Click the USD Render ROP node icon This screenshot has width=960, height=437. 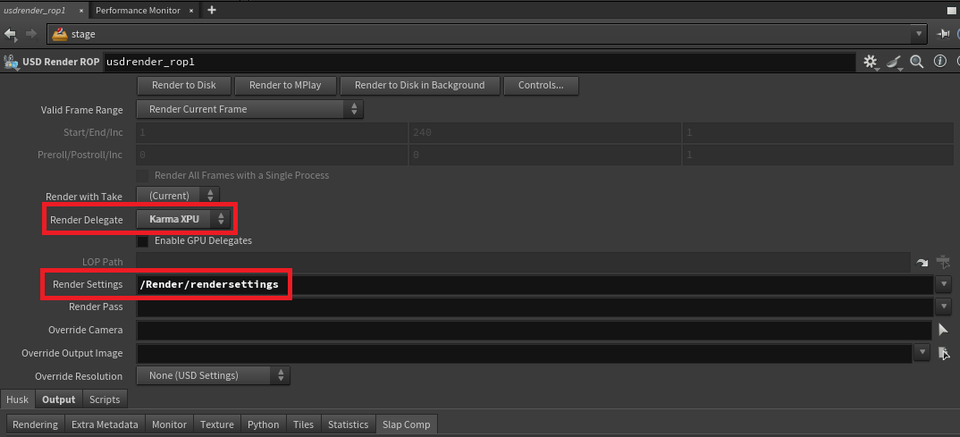pos(11,62)
